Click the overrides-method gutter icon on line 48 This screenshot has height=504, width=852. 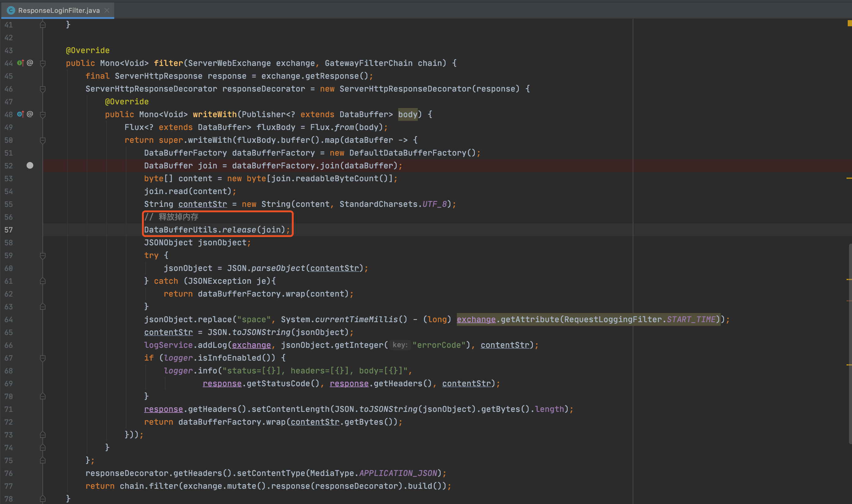click(x=20, y=114)
